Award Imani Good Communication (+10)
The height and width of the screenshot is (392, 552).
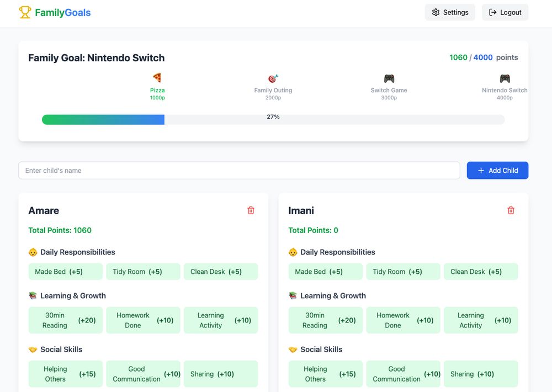pyautogui.click(x=403, y=374)
